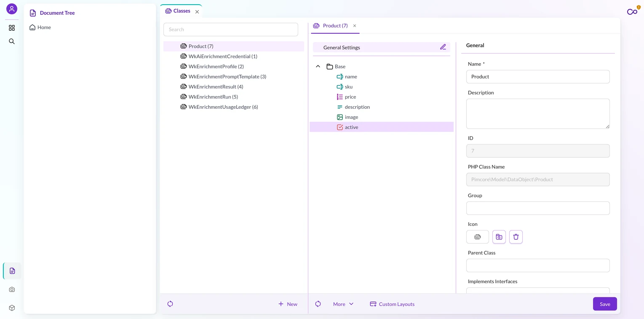Select the Base layout node label
Screen dimensions: 644x319
(340, 67)
